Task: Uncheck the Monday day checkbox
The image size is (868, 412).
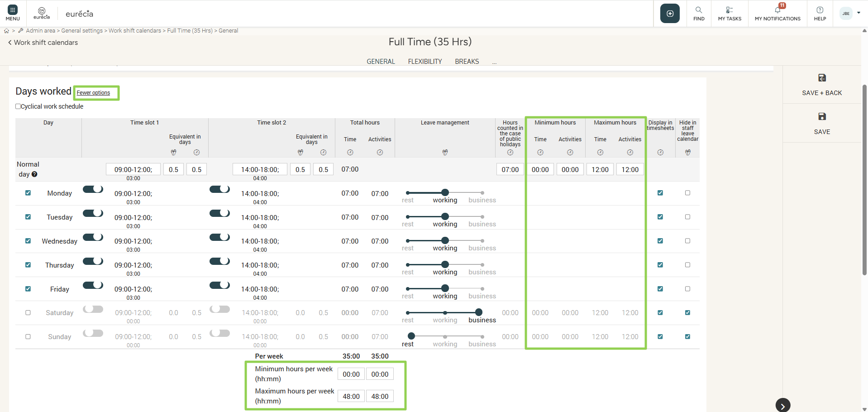Action: [x=28, y=193]
